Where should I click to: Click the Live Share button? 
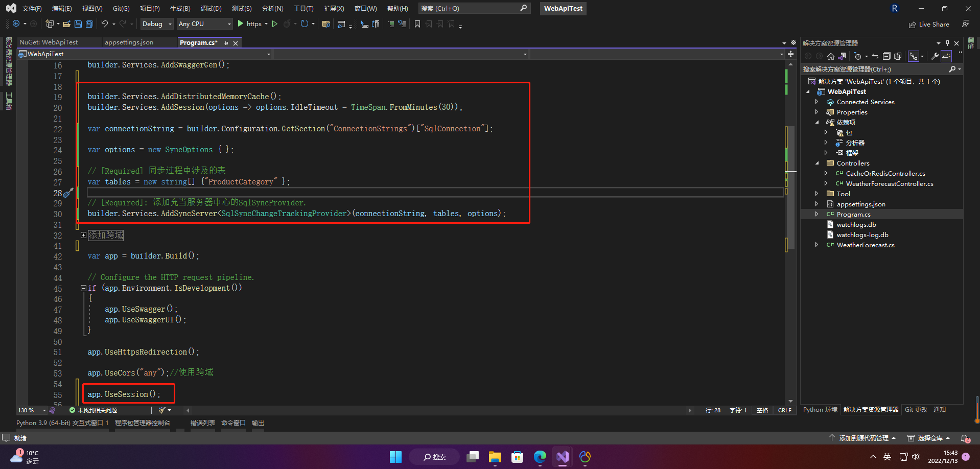click(929, 24)
